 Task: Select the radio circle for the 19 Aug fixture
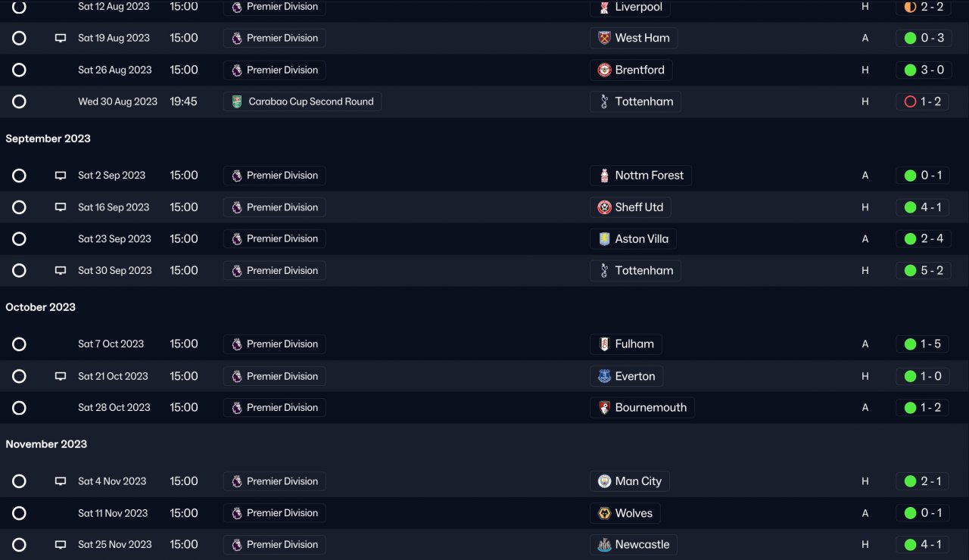click(x=20, y=39)
